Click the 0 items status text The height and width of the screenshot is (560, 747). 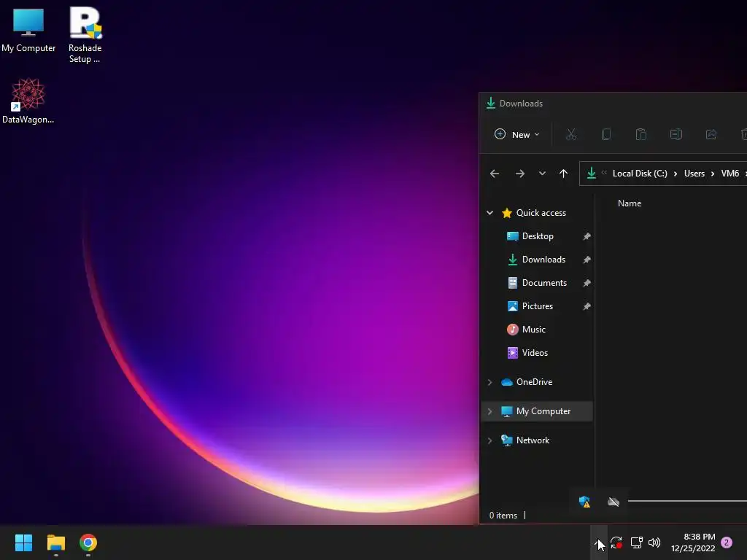[x=503, y=516]
